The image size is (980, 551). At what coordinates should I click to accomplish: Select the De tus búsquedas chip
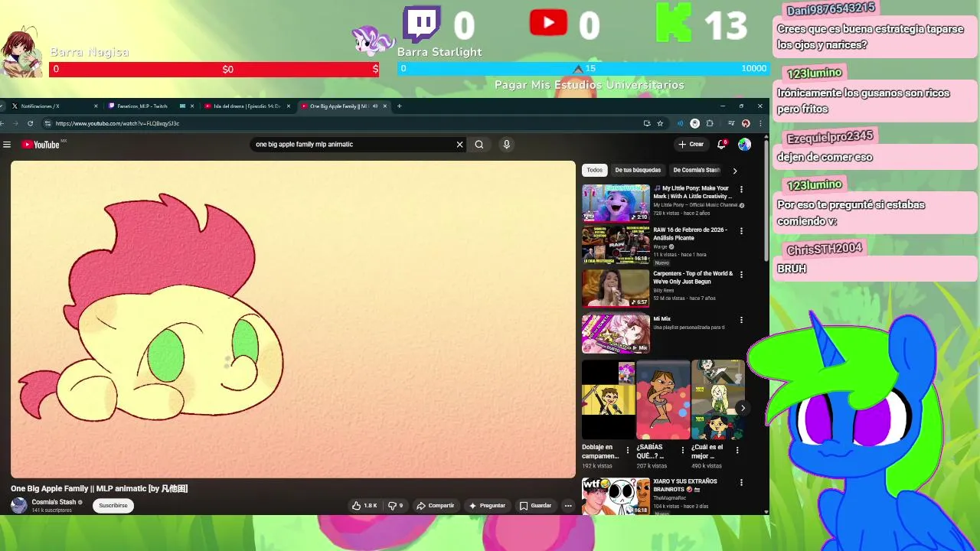[x=638, y=170]
